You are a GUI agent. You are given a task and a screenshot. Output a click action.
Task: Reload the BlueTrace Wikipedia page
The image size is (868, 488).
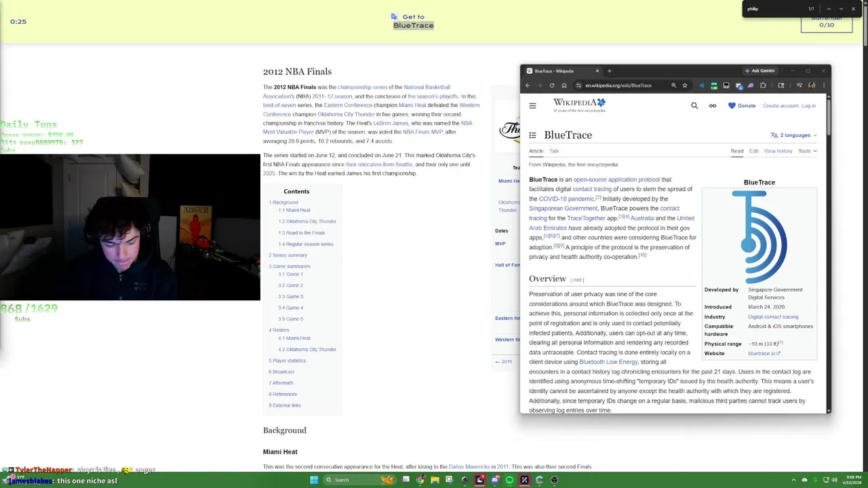point(552,85)
